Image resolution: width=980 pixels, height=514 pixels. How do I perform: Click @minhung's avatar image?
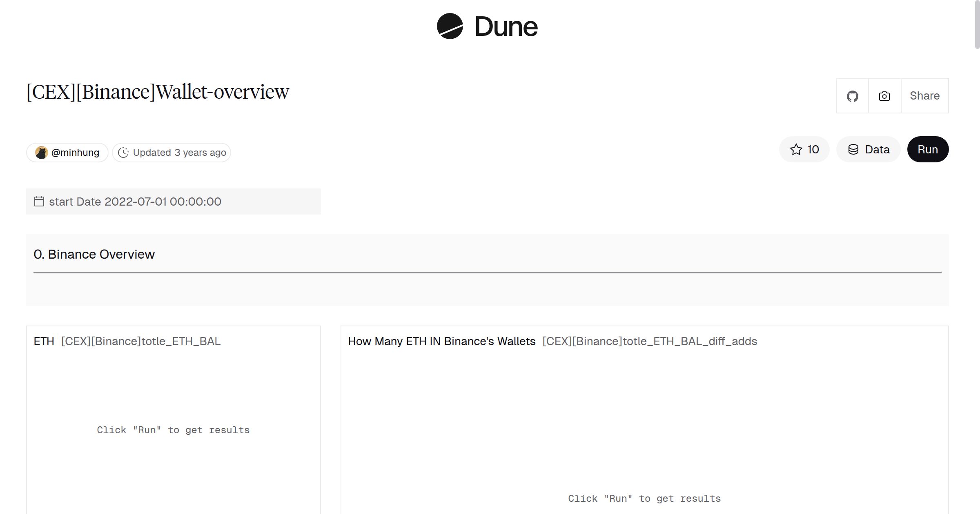point(41,152)
